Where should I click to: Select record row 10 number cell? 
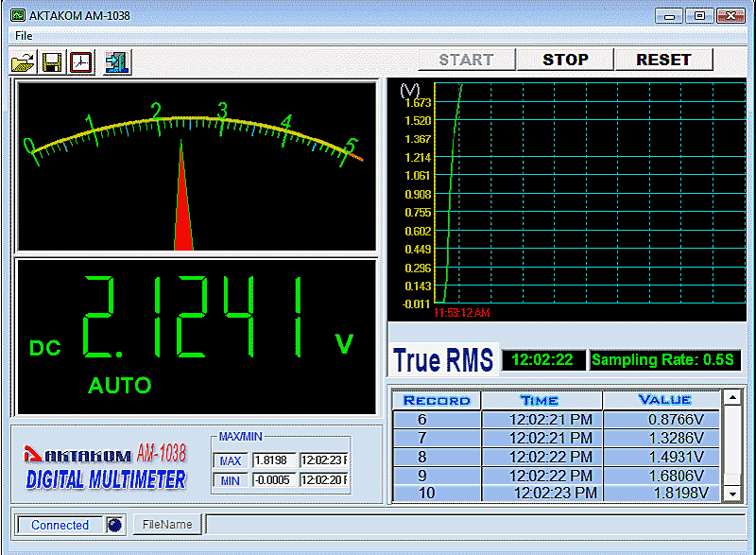click(x=437, y=494)
